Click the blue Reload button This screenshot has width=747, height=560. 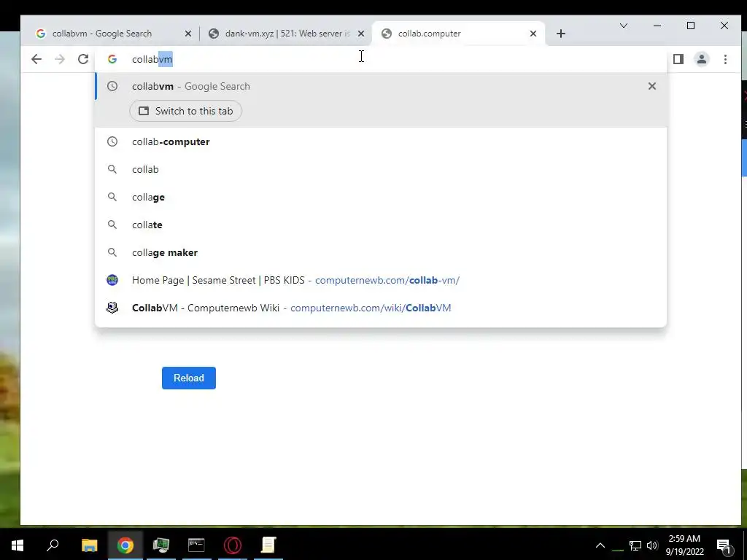pos(189,378)
